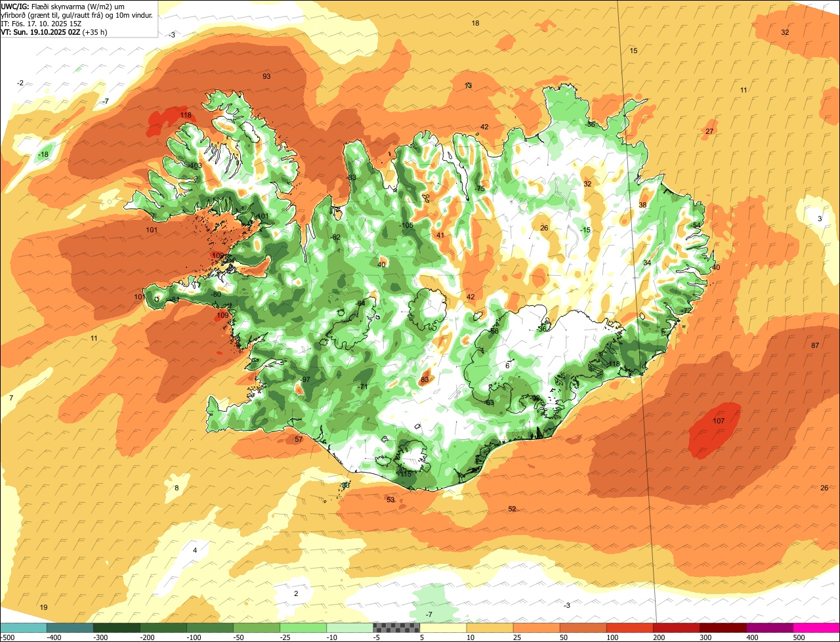Click the value -2 near the top-left
This screenshot has width=840, height=642.
click(x=20, y=83)
